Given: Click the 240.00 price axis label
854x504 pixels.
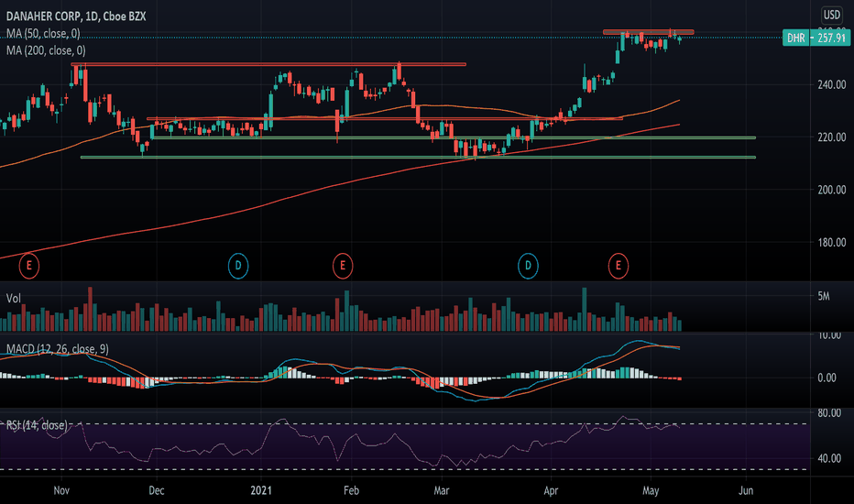Looking at the screenshot, I should [x=832, y=84].
